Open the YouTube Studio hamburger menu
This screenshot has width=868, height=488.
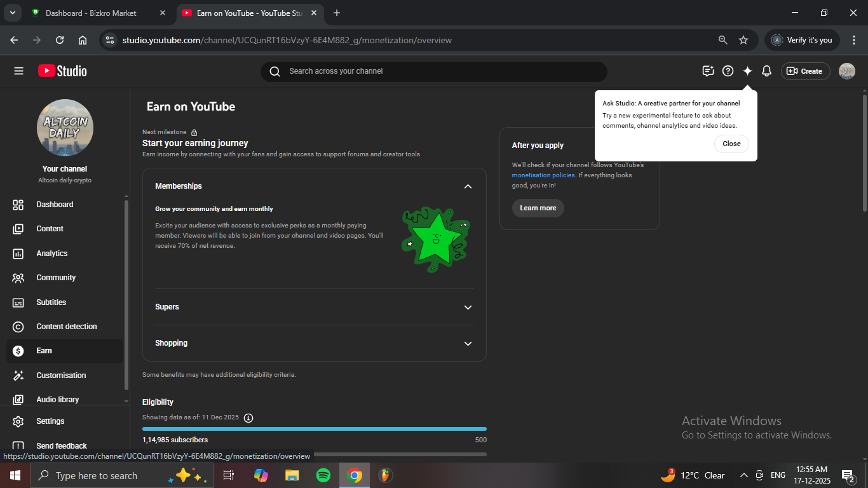18,71
